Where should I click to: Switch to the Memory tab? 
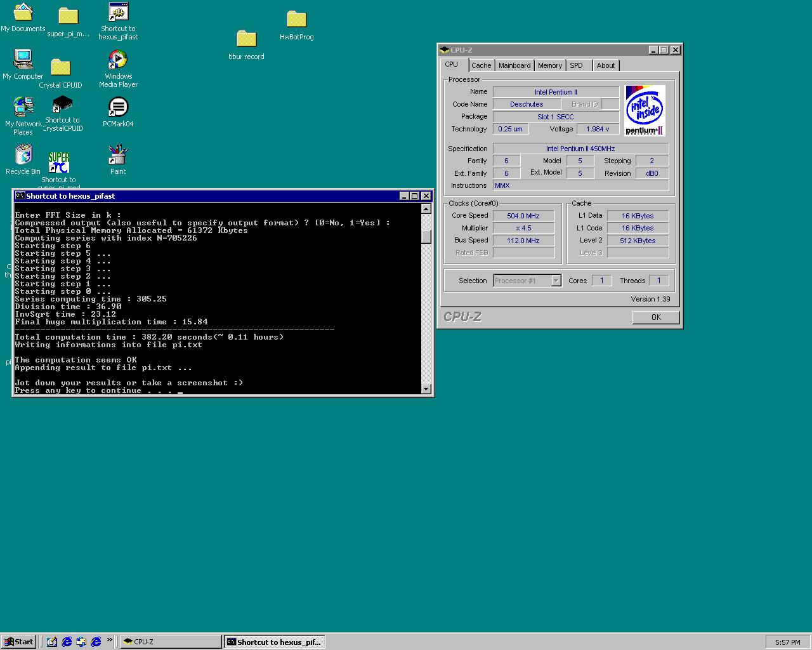coord(550,65)
